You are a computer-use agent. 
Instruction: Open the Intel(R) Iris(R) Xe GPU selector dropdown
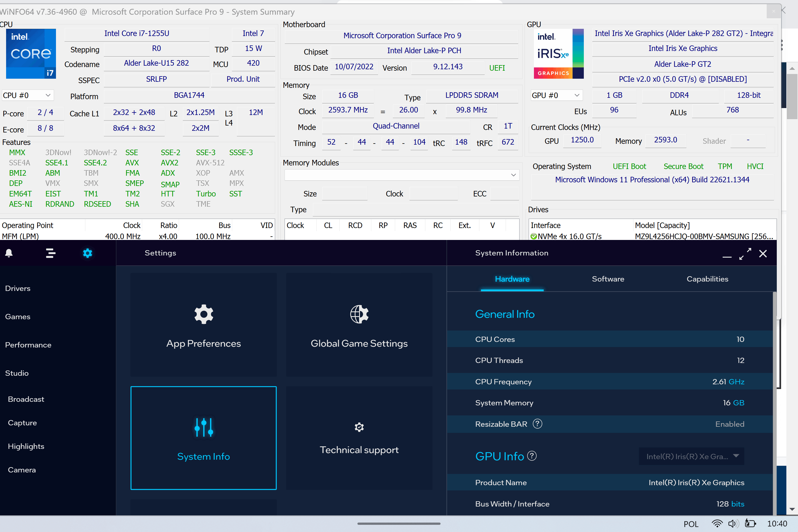[691, 456]
